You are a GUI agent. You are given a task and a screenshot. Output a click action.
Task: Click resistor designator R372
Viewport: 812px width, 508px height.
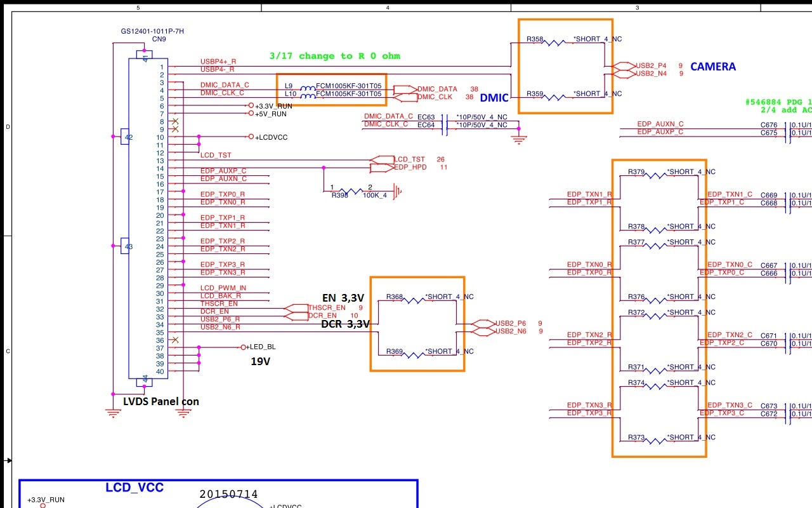coord(636,312)
